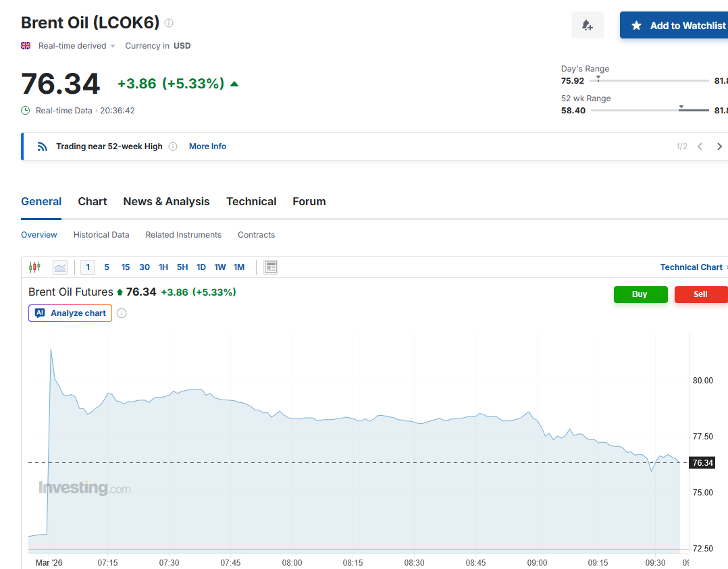Click the Brent Oil Futures chart title
The image size is (728, 569).
(x=70, y=292)
